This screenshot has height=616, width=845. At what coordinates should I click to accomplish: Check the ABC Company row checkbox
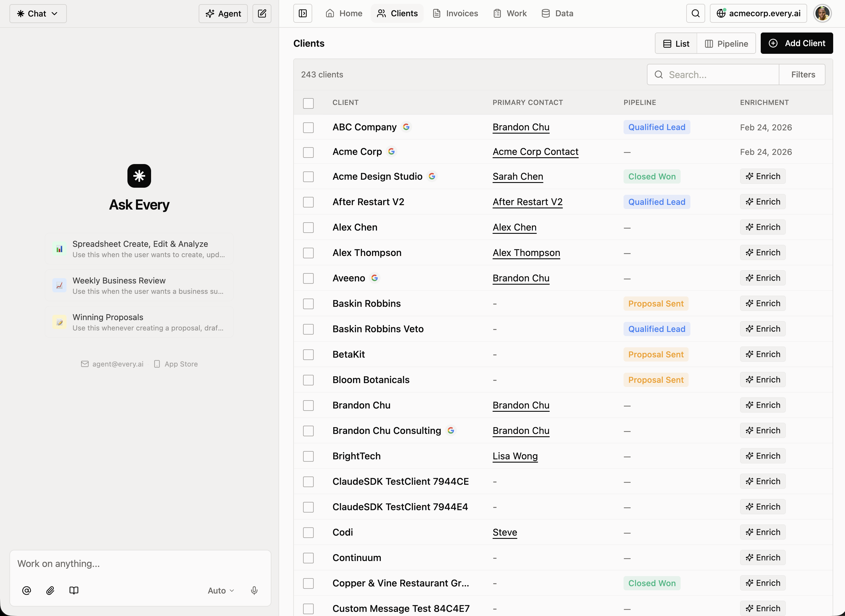coord(308,127)
